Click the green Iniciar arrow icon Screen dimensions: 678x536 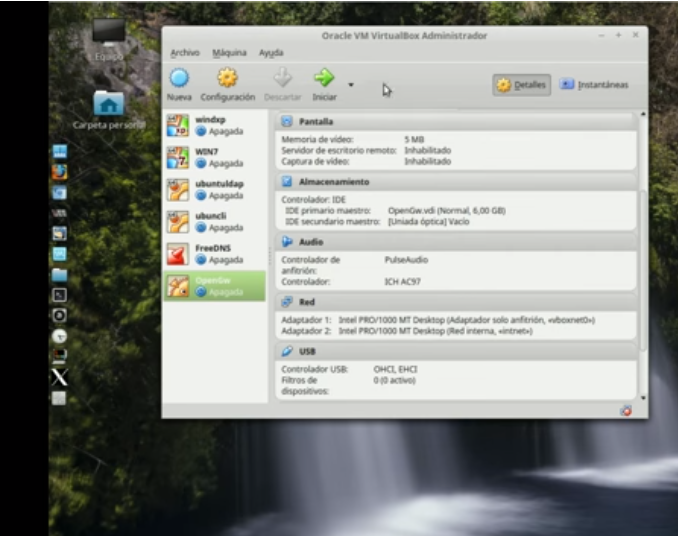(x=324, y=79)
